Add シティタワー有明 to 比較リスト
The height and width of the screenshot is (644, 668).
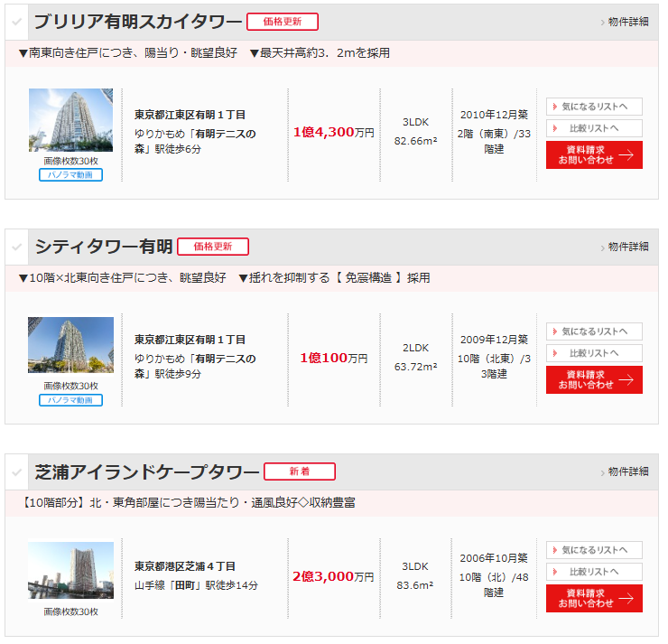[594, 353]
